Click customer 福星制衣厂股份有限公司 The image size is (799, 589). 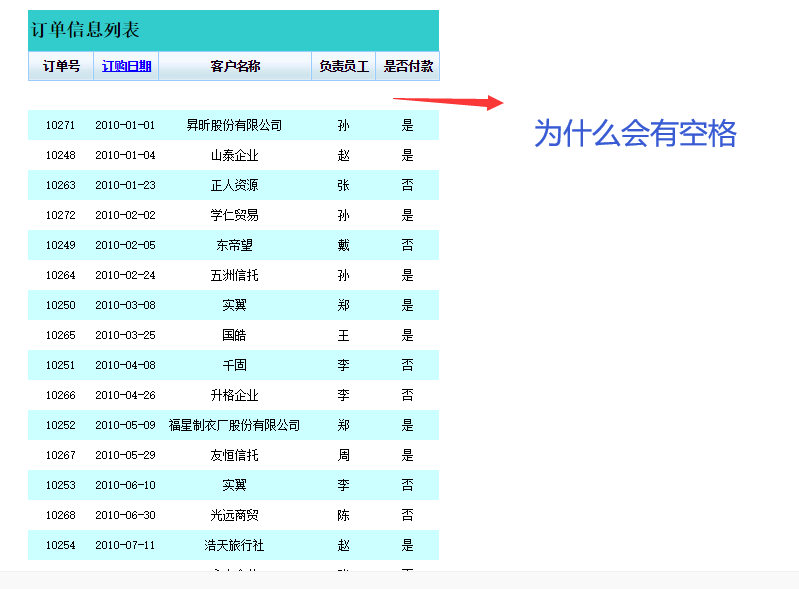(234, 425)
